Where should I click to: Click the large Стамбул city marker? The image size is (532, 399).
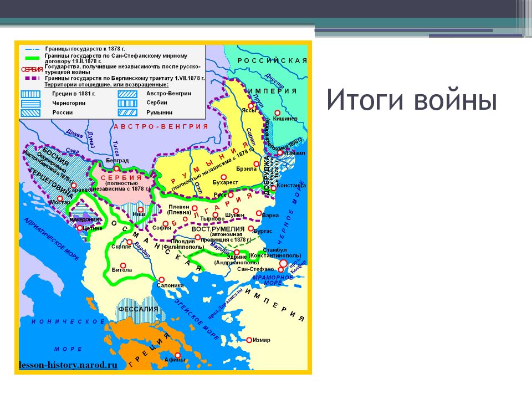coord(283,263)
